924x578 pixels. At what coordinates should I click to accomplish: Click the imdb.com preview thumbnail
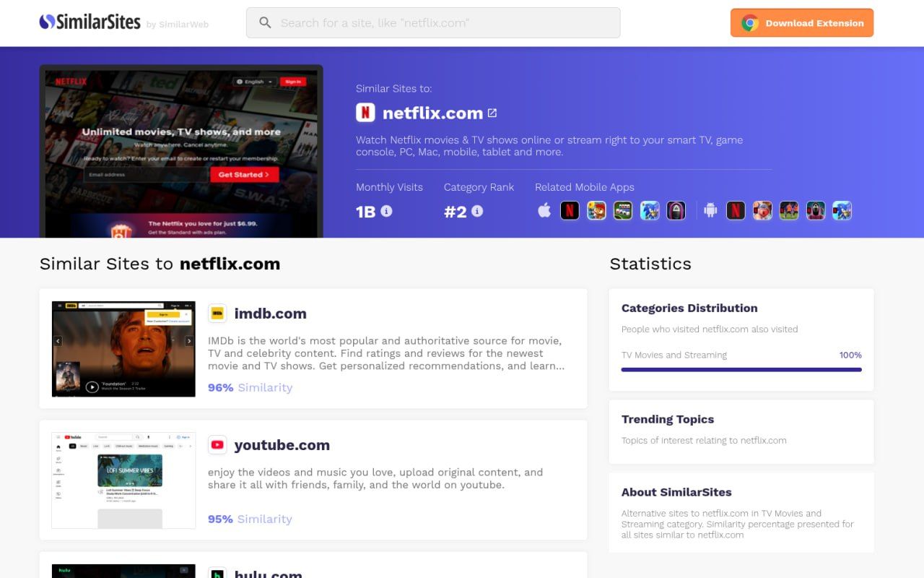(123, 349)
